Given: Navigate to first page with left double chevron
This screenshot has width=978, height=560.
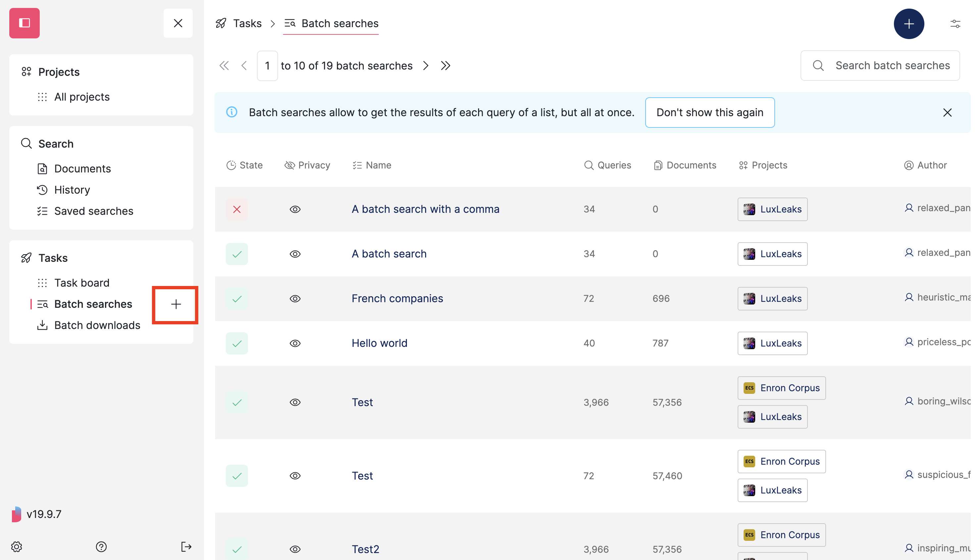Looking at the screenshot, I should 224,66.
